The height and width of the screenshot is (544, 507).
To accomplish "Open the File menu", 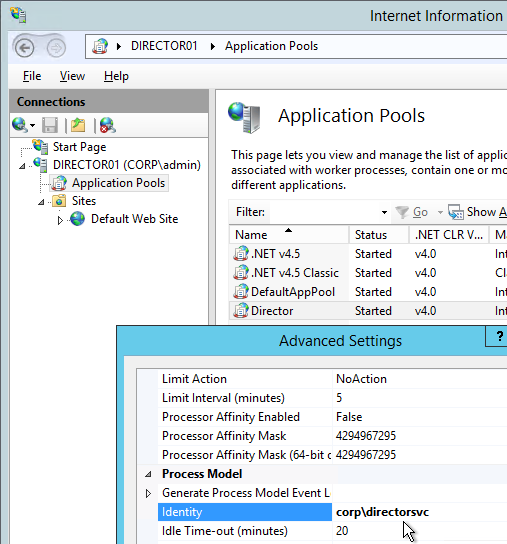I will (x=32, y=76).
